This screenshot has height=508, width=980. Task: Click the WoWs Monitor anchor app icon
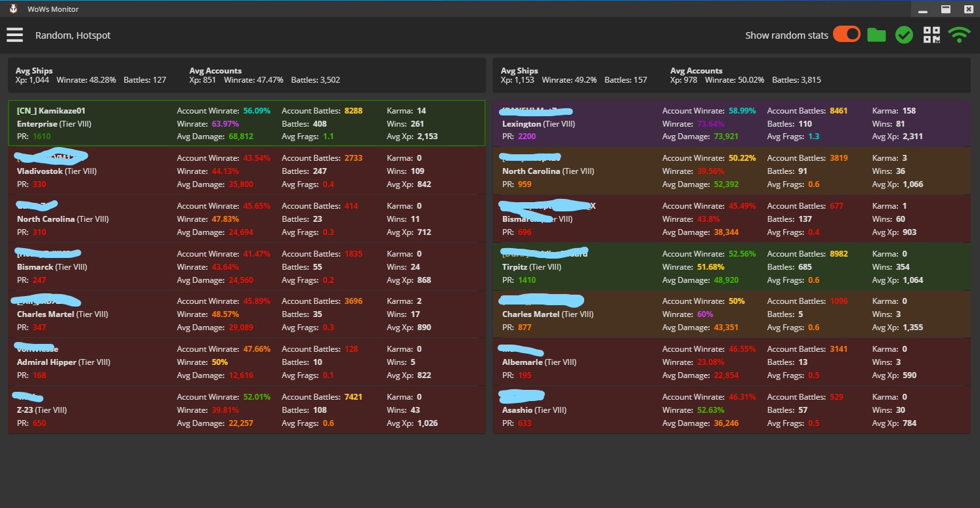pos(12,9)
